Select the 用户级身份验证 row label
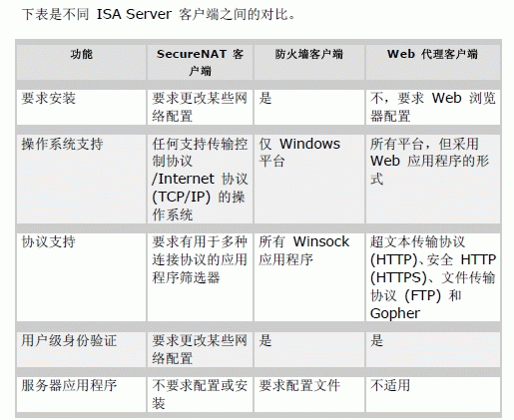This screenshot has height=420, width=514. tap(69, 341)
